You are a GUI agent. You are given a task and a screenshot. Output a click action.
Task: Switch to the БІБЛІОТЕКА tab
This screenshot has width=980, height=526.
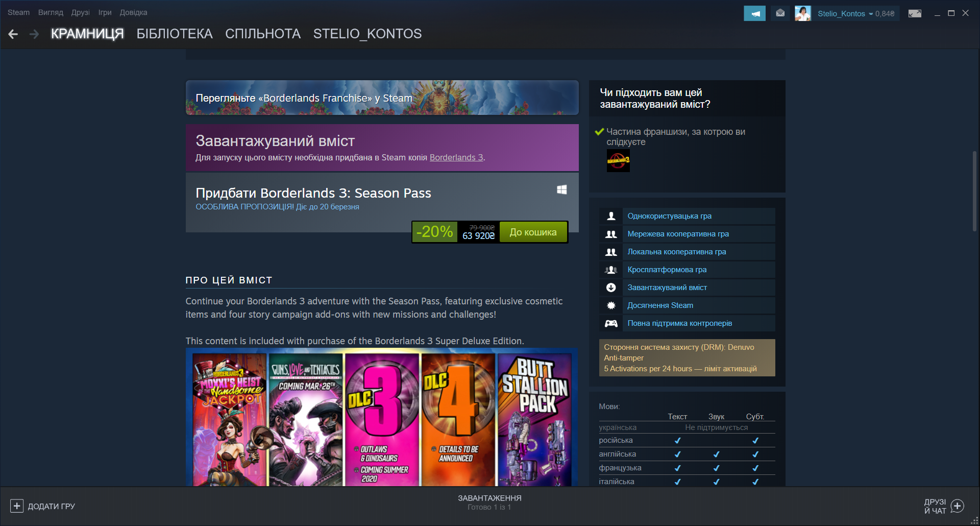[175, 34]
